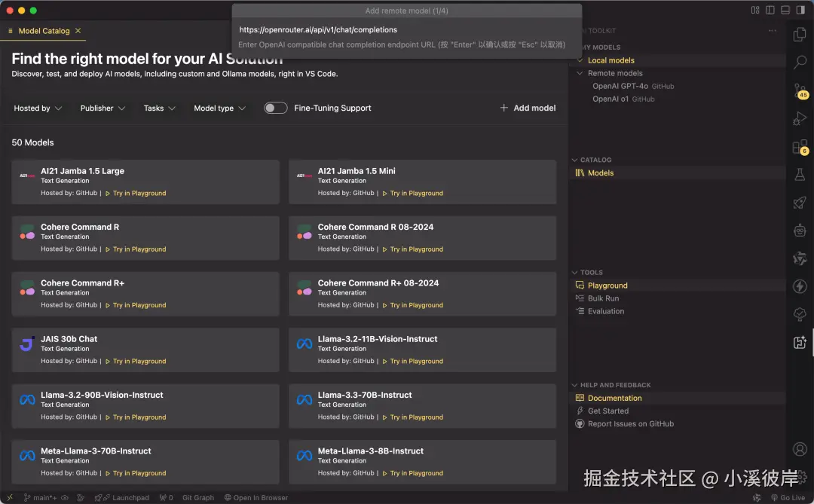Try Meta-Llama-3-8B-Instruct in Playground
This screenshot has height=504, width=814.
click(413, 473)
